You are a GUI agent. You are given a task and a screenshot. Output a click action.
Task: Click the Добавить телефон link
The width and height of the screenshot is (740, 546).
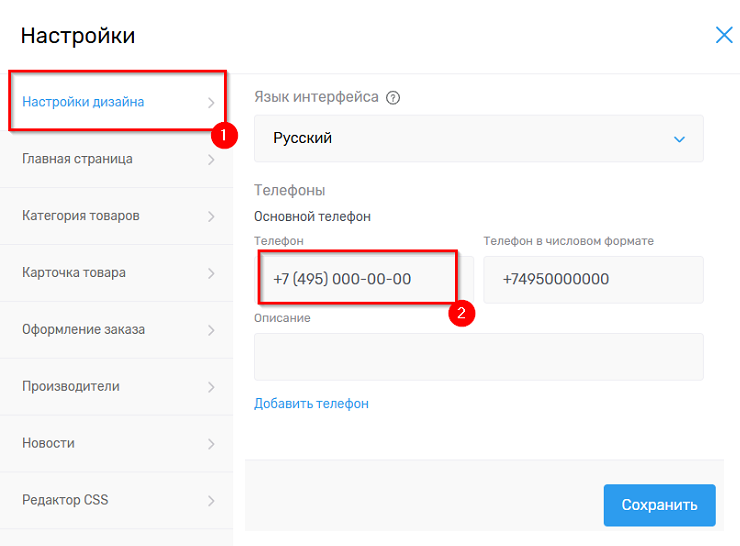(311, 404)
